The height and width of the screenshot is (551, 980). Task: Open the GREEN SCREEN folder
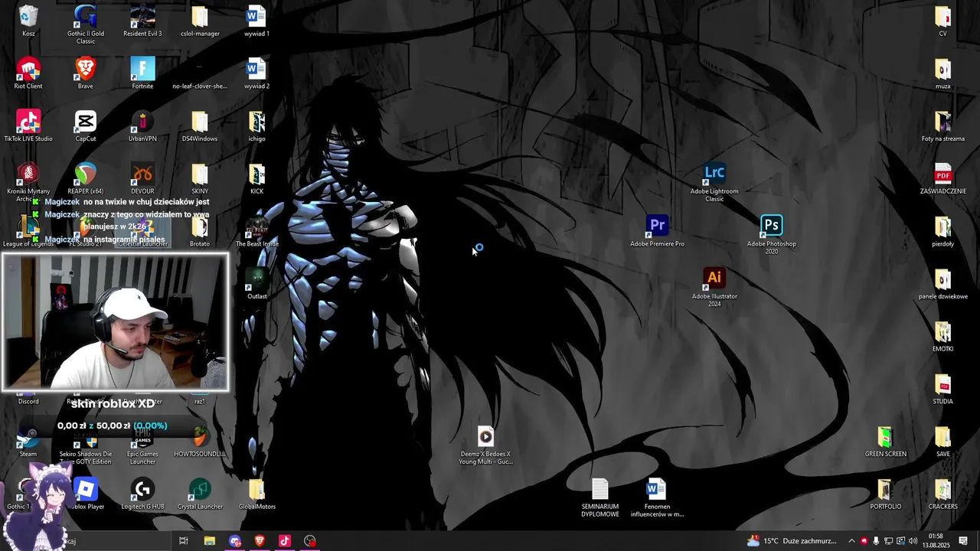[885, 442]
